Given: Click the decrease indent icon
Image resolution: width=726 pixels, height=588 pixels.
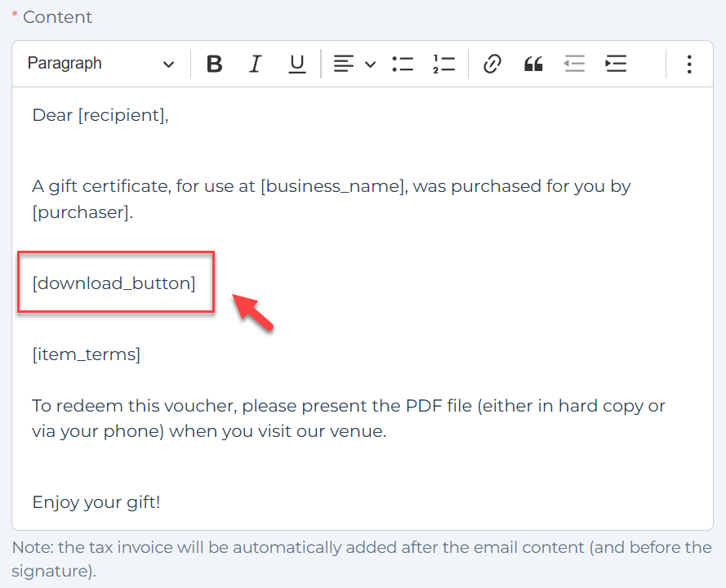Looking at the screenshot, I should coord(575,64).
